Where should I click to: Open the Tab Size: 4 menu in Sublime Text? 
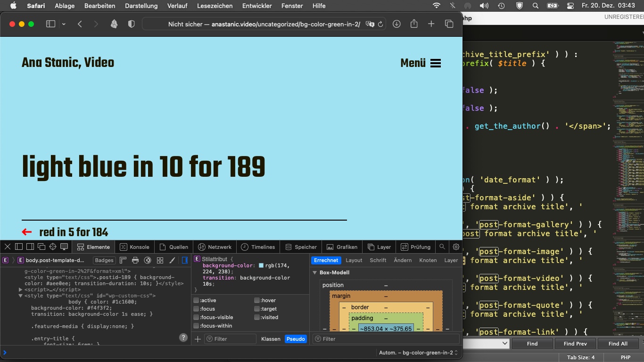point(581,357)
